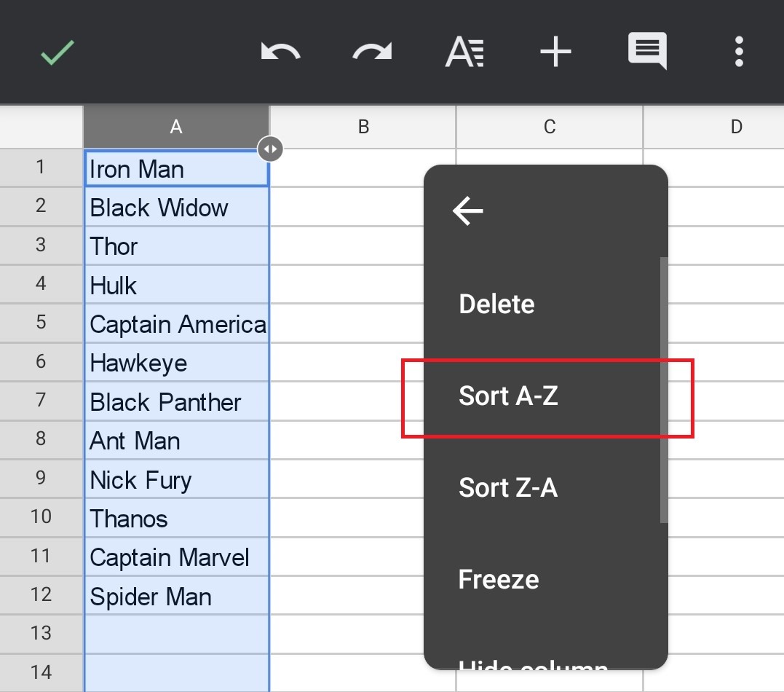Click the cell containing Thanos
Screen dimensions: 784x692
click(x=177, y=517)
